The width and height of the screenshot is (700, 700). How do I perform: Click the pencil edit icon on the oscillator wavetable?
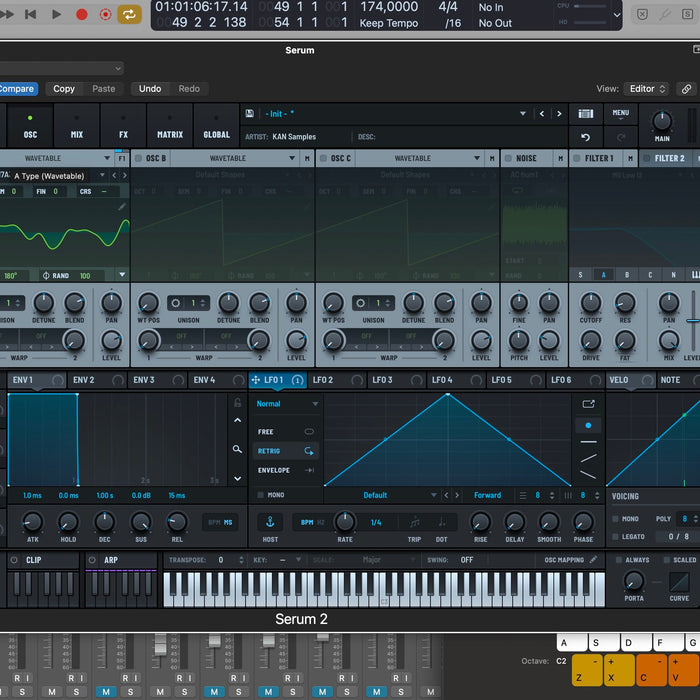click(122, 207)
